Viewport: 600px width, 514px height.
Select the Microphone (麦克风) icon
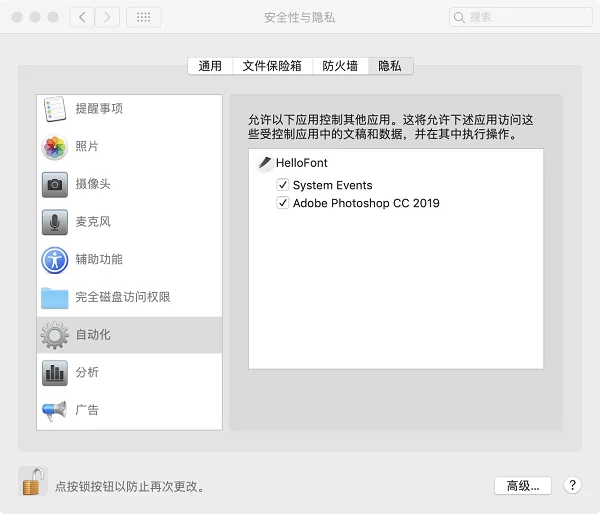(55, 222)
